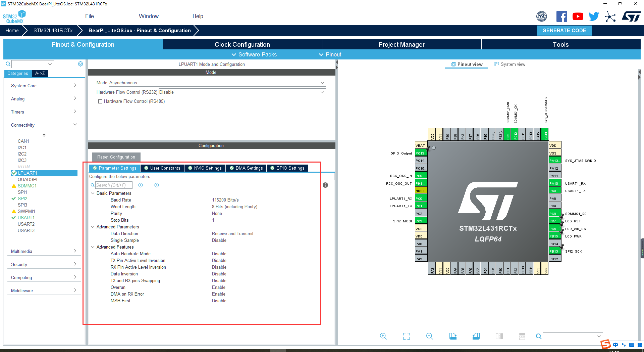Screen dimensions: 644x352
Task: Switch to Project Manager tab
Action: [x=401, y=44]
